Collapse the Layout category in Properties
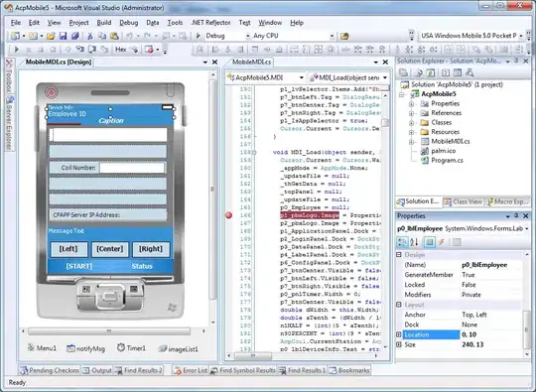The width and height of the screenshot is (536, 392). [399, 305]
